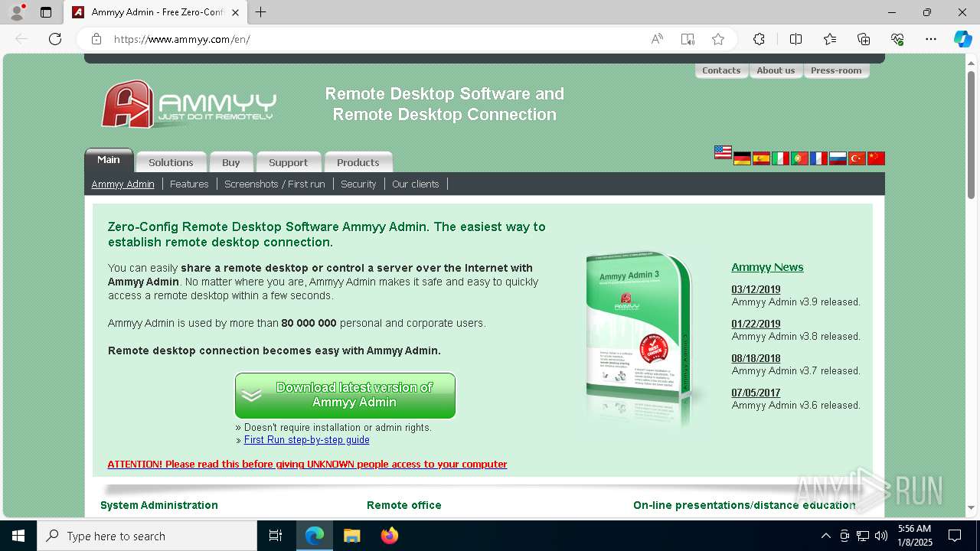Viewport: 980px width, 551px height.
Task: Open Solutions tab
Action: pyautogui.click(x=171, y=162)
